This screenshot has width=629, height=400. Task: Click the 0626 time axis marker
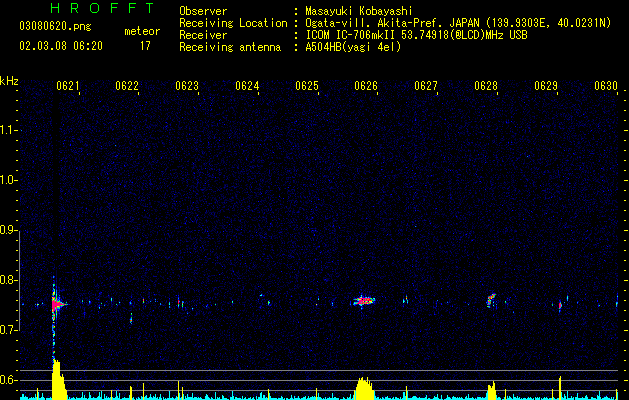pyautogui.click(x=366, y=86)
